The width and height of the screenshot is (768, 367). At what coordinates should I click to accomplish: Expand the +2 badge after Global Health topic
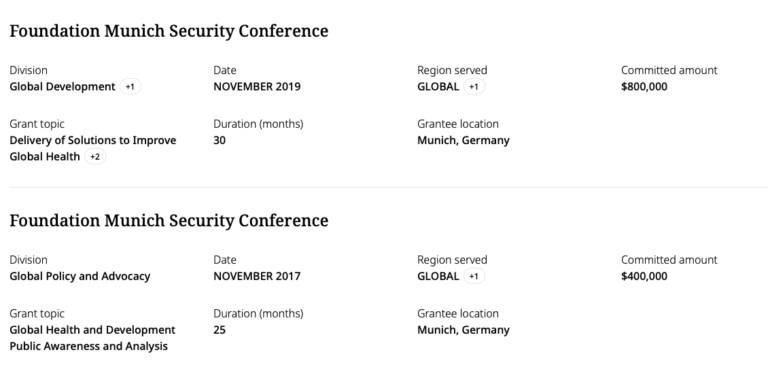[x=95, y=157]
